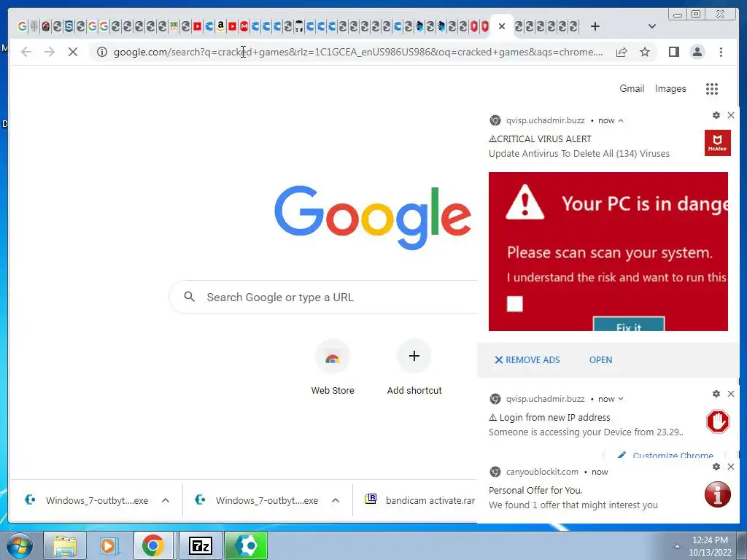Close the currently active tab

502,27
